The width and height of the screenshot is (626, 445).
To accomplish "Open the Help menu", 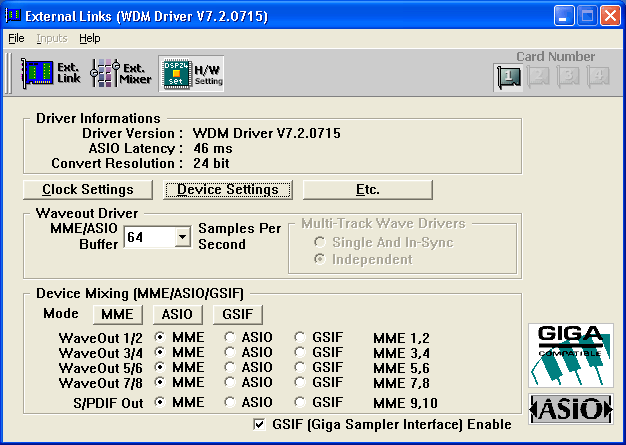I will click(90, 38).
